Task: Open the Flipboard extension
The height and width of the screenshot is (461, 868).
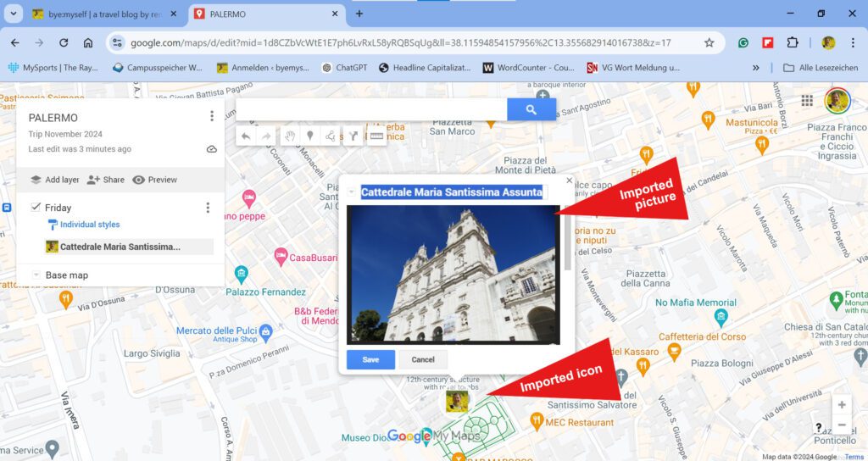Action: point(768,42)
